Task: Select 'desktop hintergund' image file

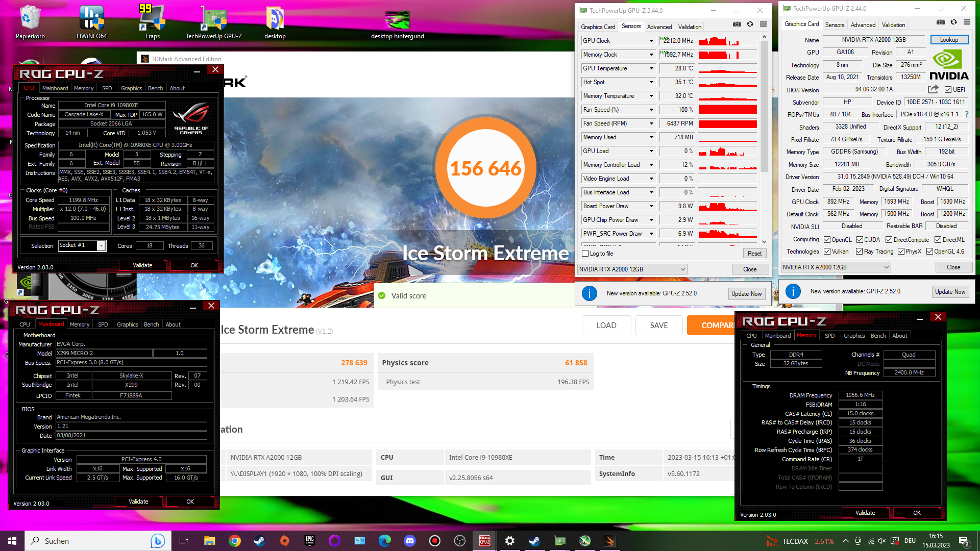Action: (x=398, y=24)
